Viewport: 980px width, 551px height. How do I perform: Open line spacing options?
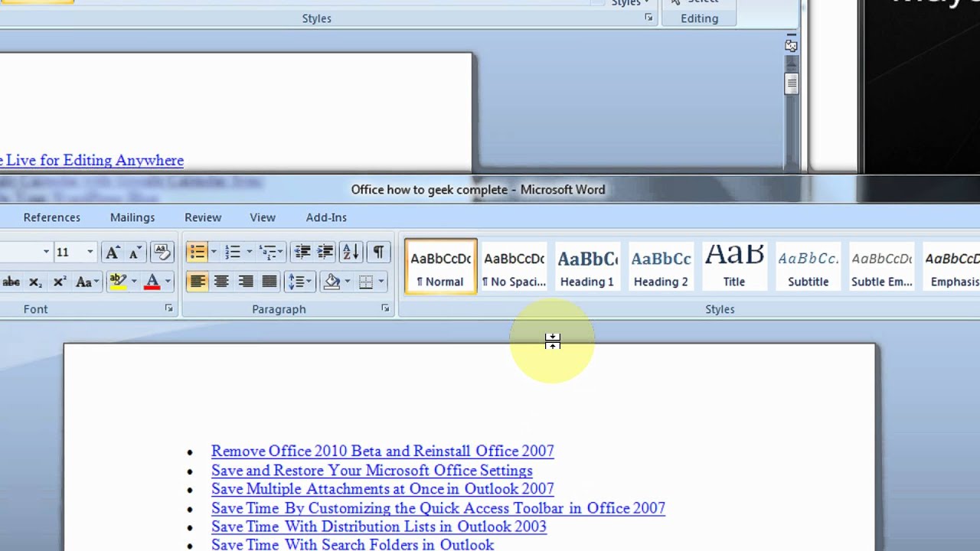click(x=299, y=282)
